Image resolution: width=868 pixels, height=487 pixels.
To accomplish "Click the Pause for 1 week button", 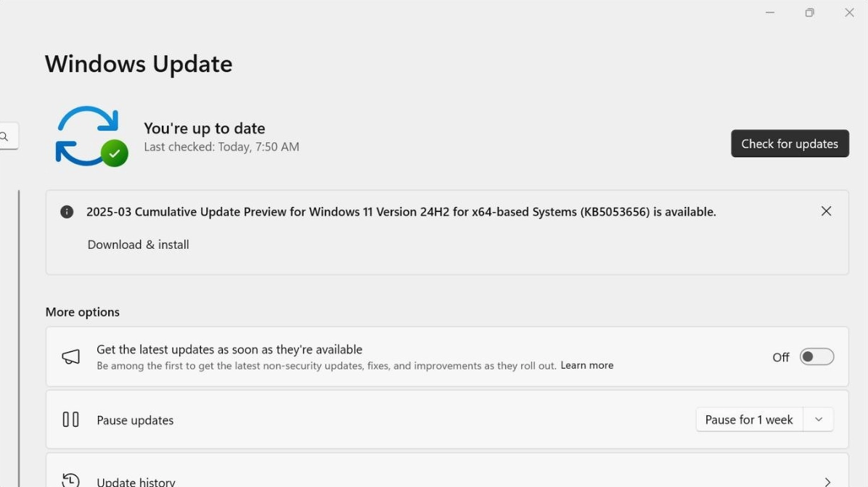I will pyautogui.click(x=749, y=420).
